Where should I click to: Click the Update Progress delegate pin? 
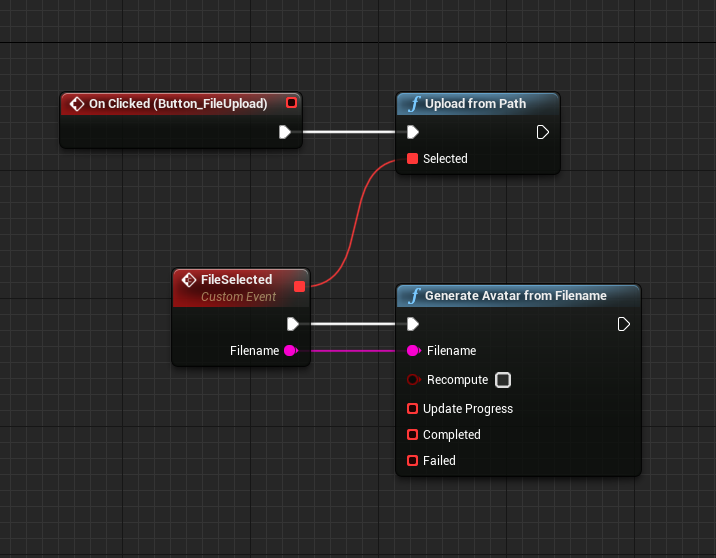[x=412, y=409]
